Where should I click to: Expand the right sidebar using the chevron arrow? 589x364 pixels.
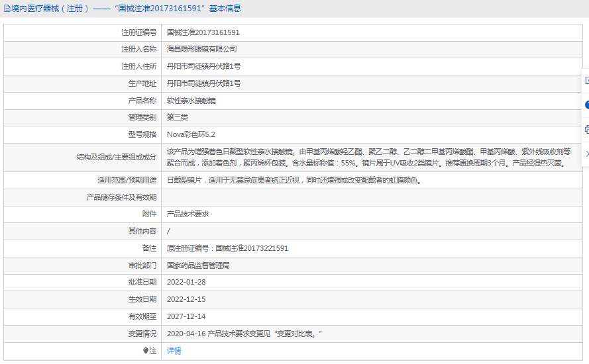point(586,154)
